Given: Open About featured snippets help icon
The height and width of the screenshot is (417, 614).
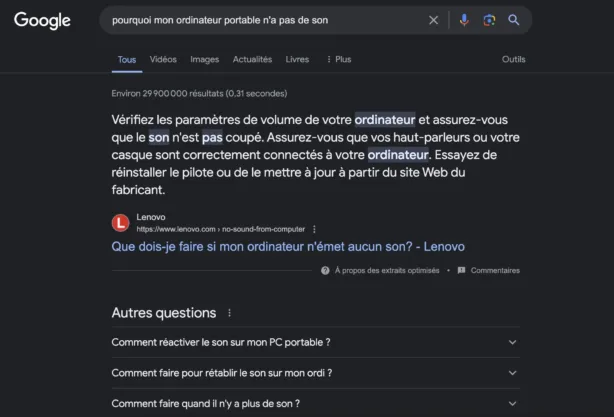Looking at the screenshot, I should [325, 271].
